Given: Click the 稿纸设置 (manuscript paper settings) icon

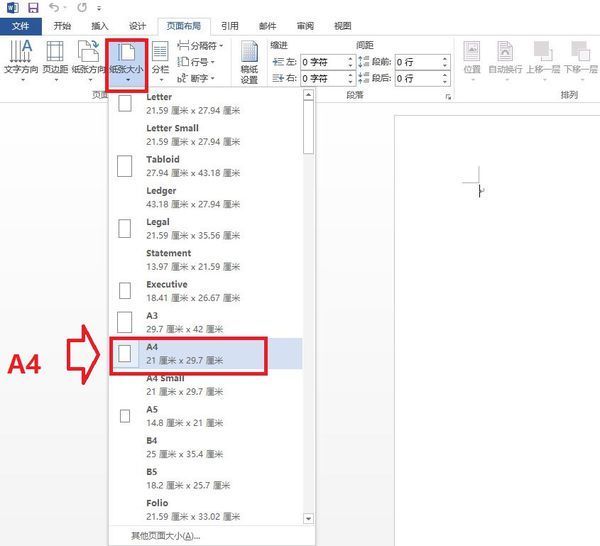Looking at the screenshot, I should coord(249,62).
